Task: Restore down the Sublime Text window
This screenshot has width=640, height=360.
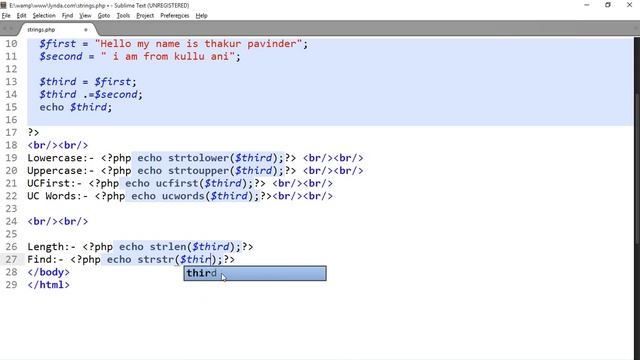Action: pos(608,5)
